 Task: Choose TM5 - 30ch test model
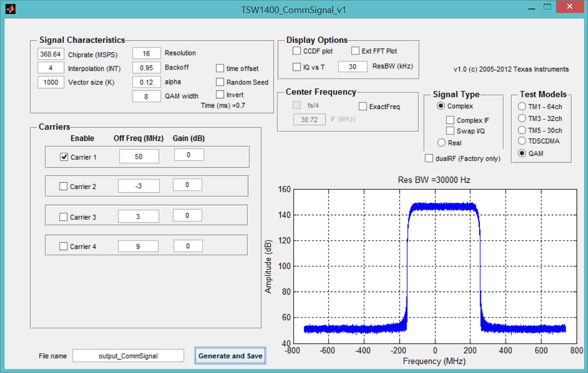(522, 130)
